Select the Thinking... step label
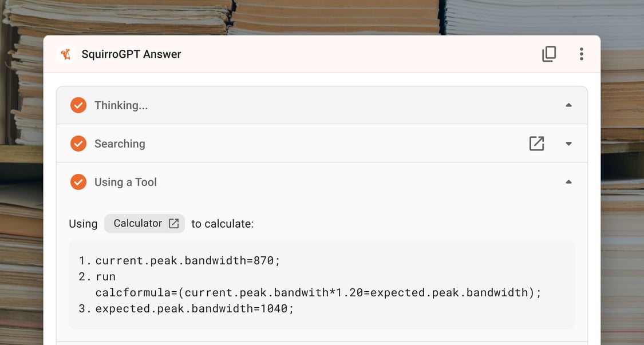 tap(121, 105)
